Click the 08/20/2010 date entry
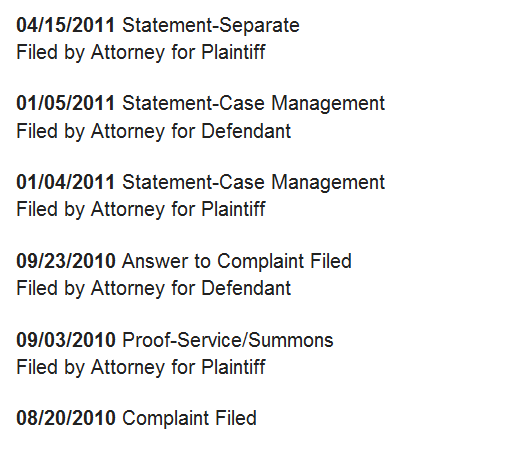Screen dimensions: 520x458 pyautogui.click(x=66, y=418)
